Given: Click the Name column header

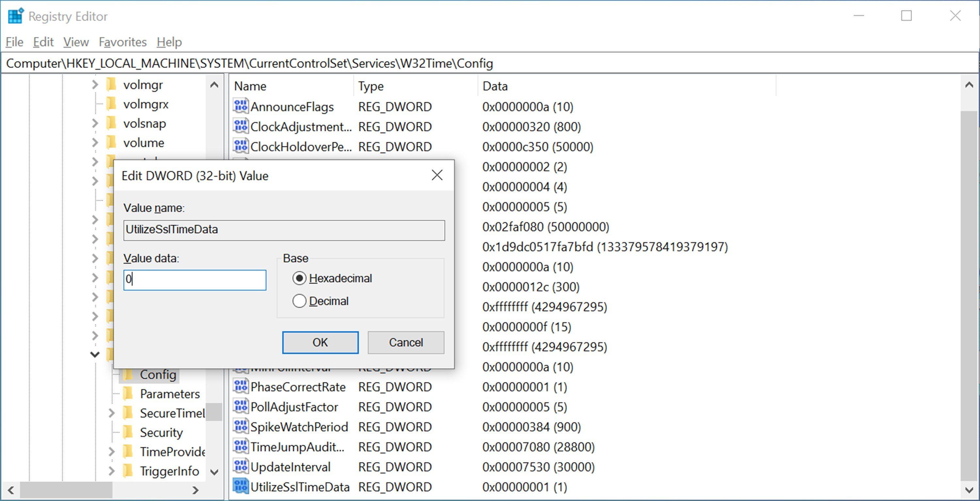Looking at the screenshot, I should point(292,86).
